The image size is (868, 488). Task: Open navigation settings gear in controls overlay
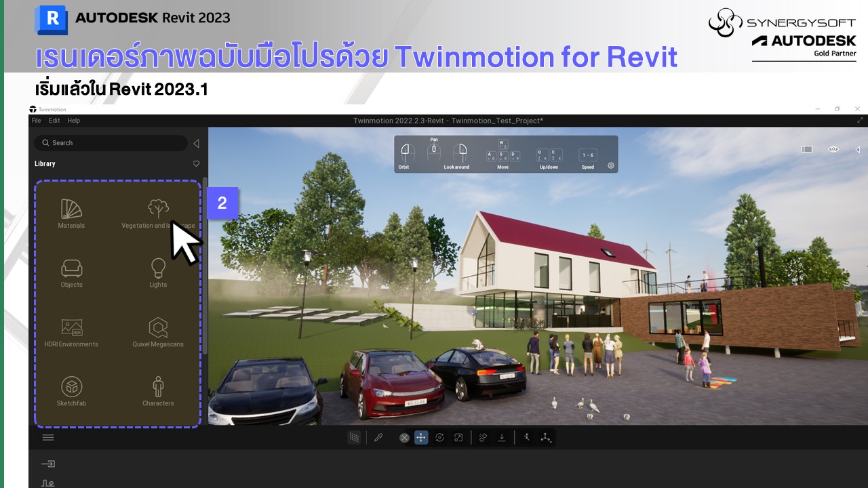coord(610,165)
